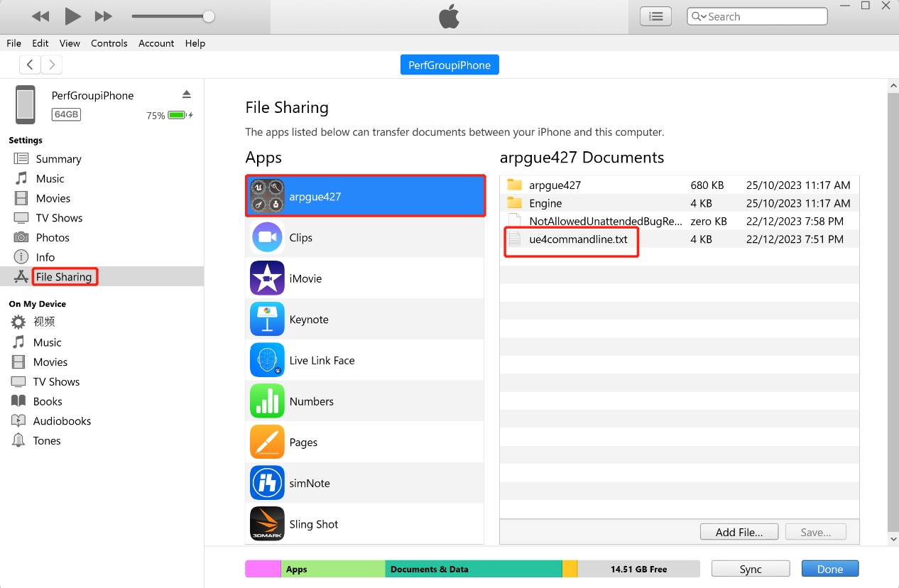Click the Next track fast-forward button
The width and height of the screenshot is (899, 588).
(104, 16)
